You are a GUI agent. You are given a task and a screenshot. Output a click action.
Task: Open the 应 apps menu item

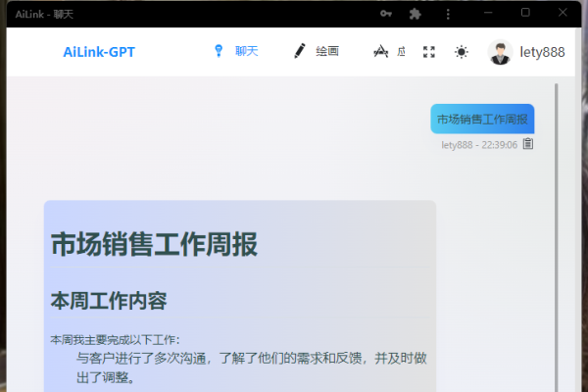coord(401,51)
